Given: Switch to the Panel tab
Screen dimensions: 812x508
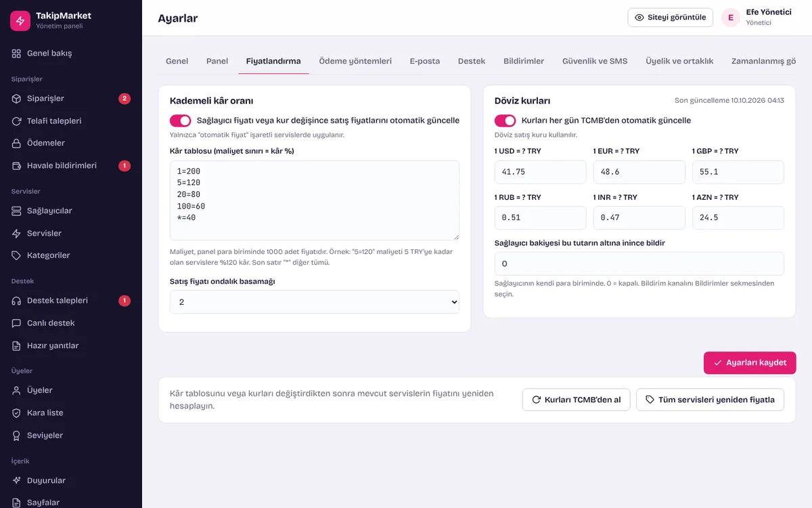Looking at the screenshot, I should coord(217,61).
